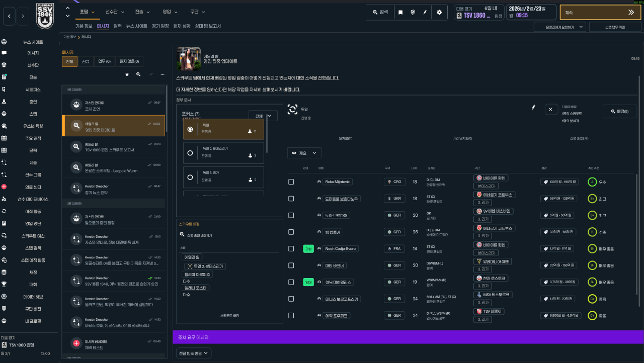644x363 pixels.
Task: Click the 검색 search field in top toolbar
Action: coord(380,12)
